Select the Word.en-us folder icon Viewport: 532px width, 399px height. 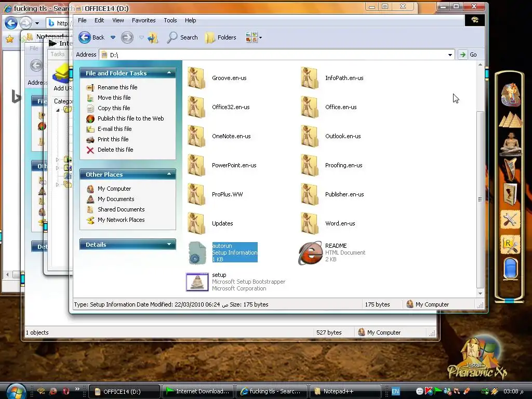coord(310,223)
